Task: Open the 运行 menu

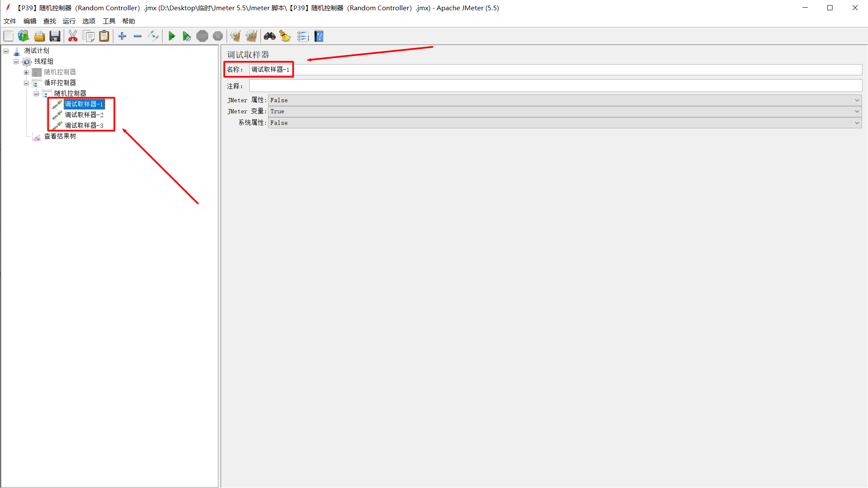Action: click(69, 21)
